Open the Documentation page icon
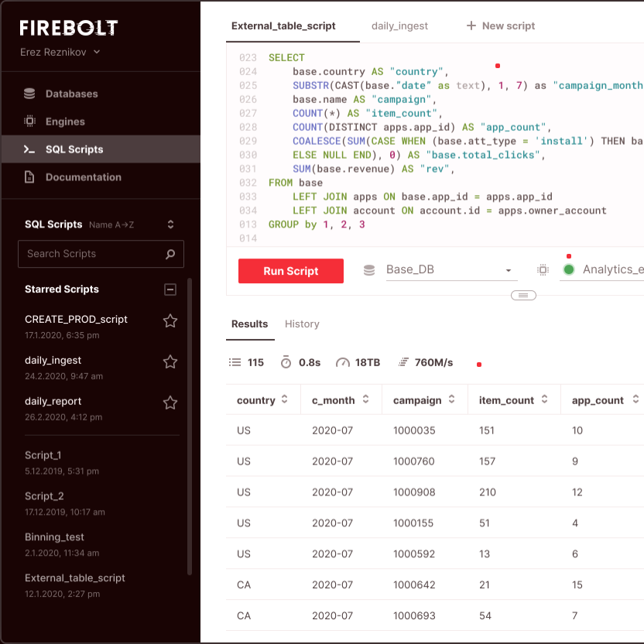The image size is (644, 644). 29,177
